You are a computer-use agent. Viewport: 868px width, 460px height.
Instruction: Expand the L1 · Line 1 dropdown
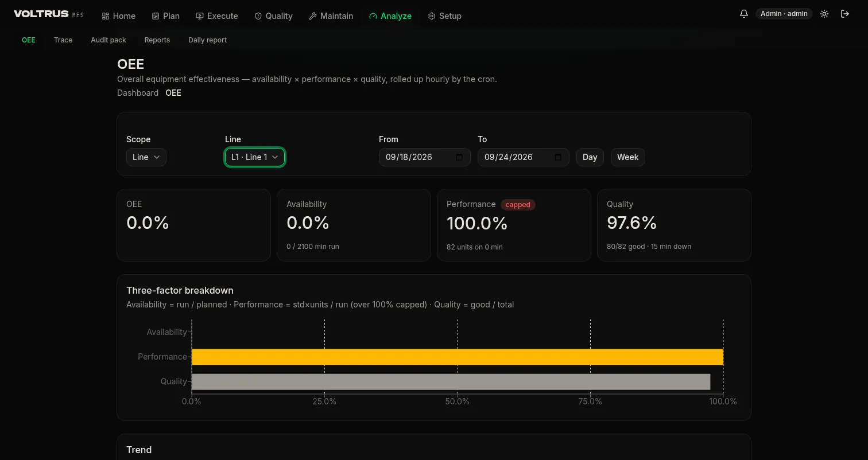click(255, 157)
